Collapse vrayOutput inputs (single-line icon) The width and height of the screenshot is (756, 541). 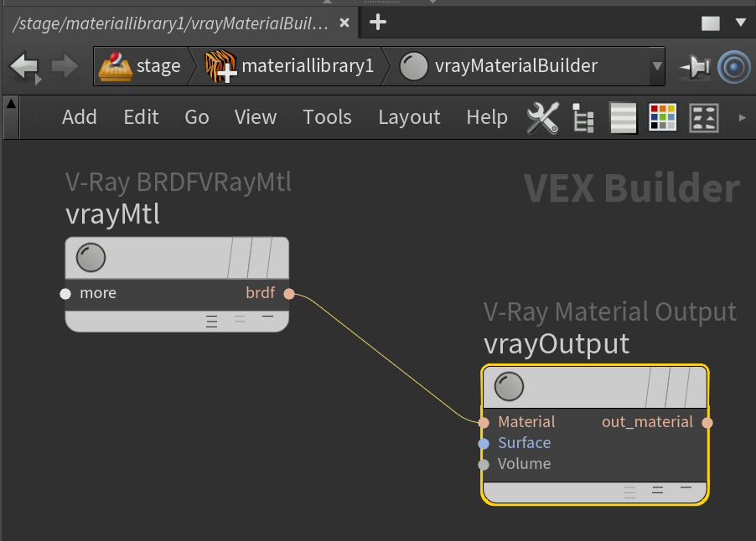pos(686,488)
